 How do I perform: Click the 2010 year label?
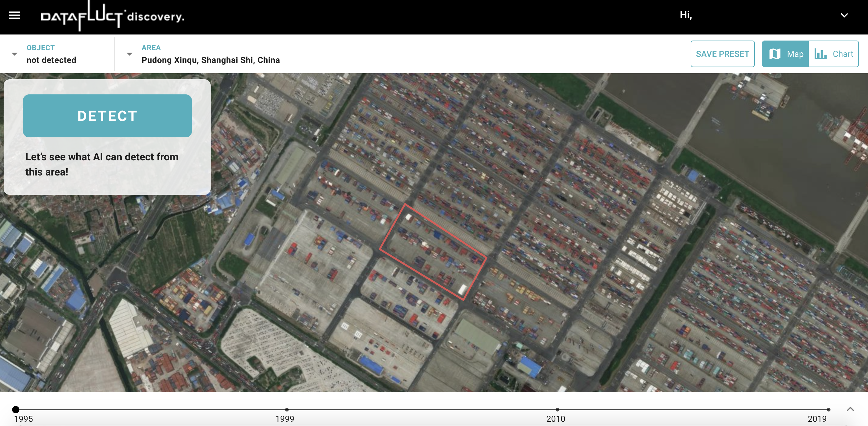[556, 419]
